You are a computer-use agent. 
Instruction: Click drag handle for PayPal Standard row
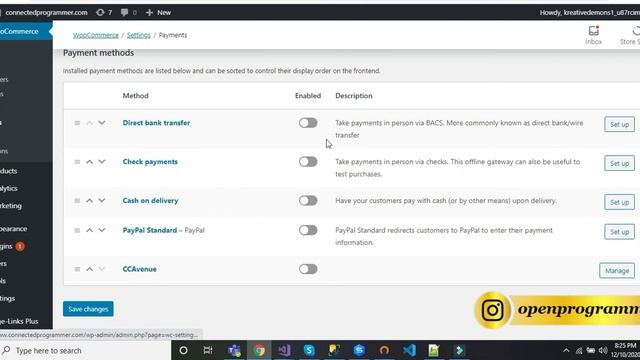pyautogui.click(x=77, y=230)
